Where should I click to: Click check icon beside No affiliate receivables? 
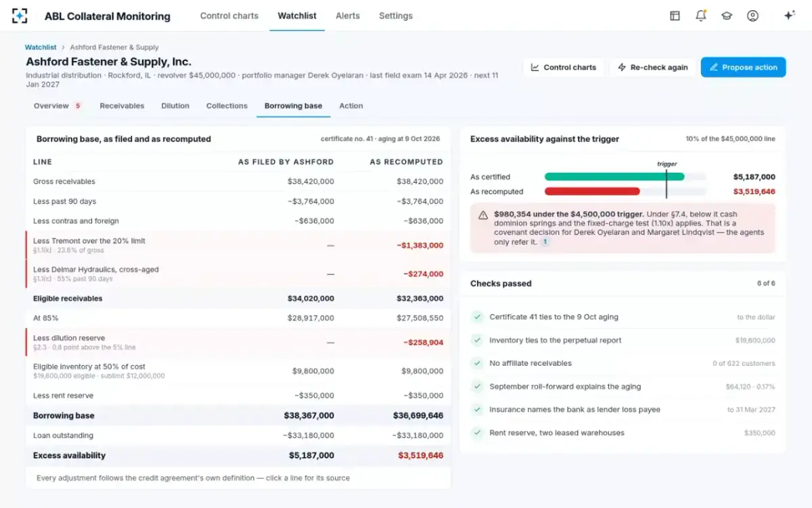pos(478,363)
